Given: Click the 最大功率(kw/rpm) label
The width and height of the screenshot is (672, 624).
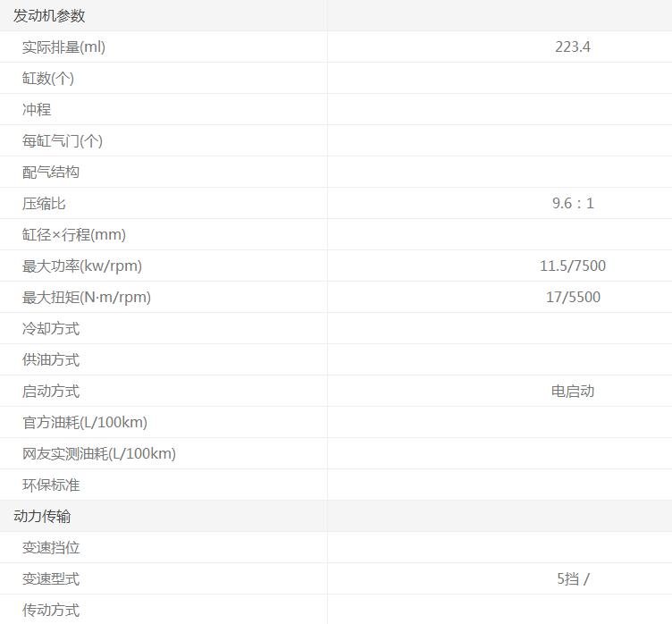Looking at the screenshot, I should 82,266.
